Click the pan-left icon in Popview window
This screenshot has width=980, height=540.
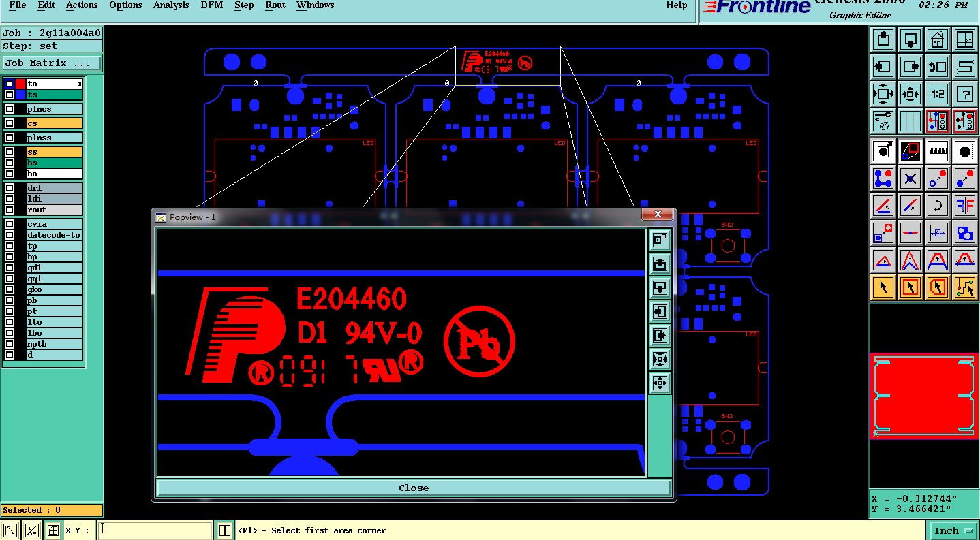click(660, 311)
